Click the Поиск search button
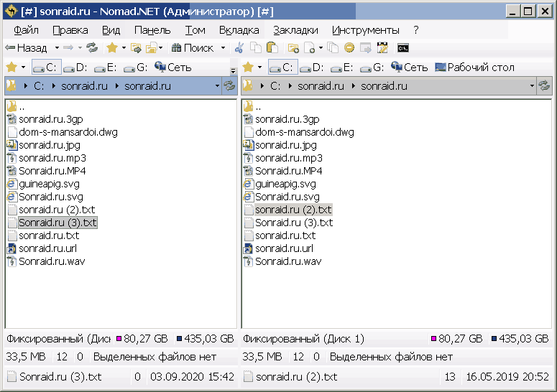This screenshot has height=392, width=557. 193,47
